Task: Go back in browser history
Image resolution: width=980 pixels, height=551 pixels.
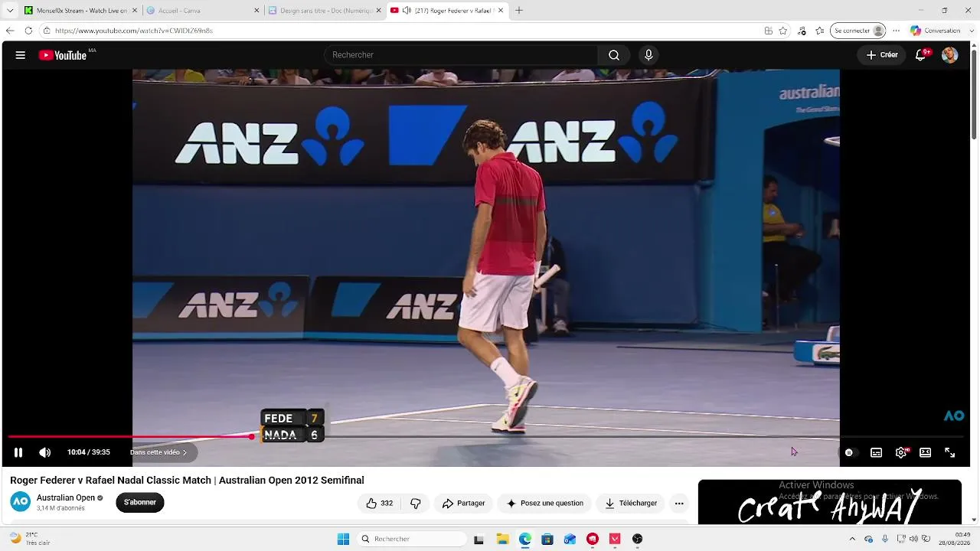Action: pos(10,31)
